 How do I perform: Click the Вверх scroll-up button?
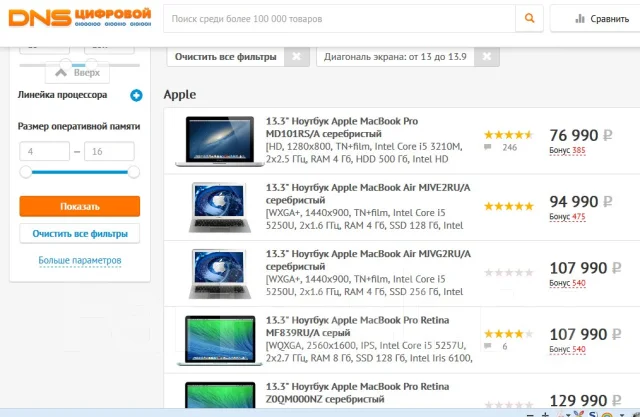click(78, 73)
